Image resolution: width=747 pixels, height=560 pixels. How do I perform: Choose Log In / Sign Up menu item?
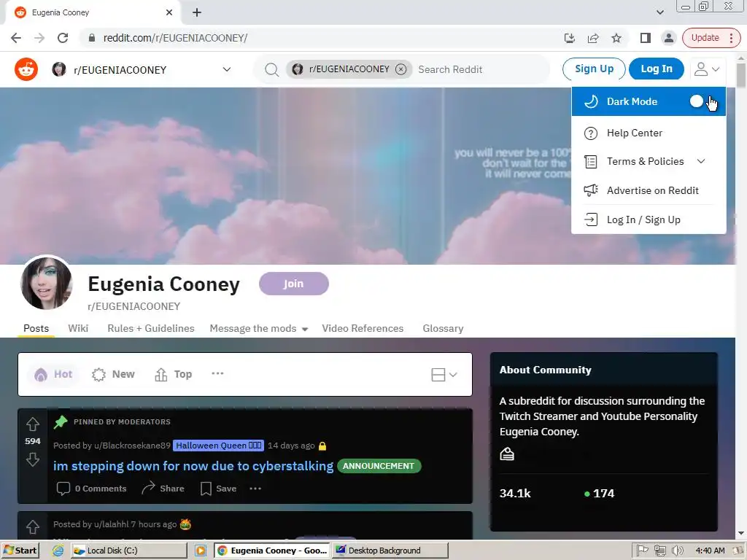pyautogui.click(x=649, y=219)
